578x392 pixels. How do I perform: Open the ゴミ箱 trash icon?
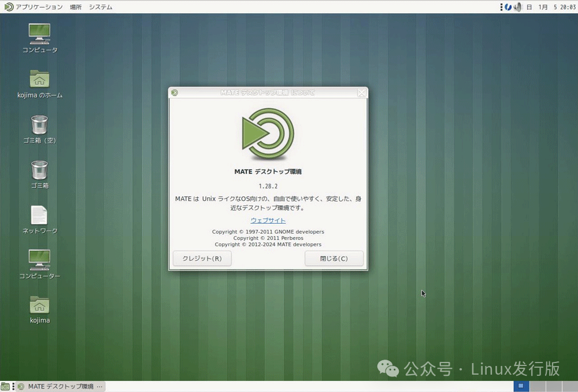[x=39, y=171]
